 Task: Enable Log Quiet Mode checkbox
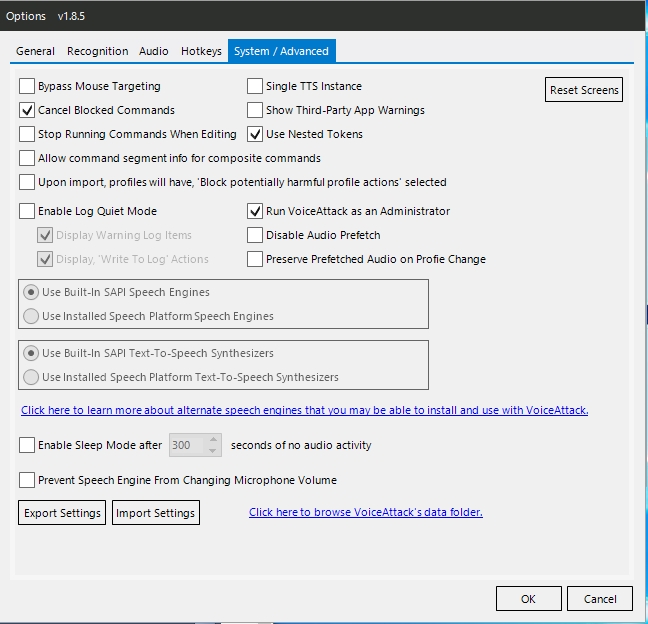27,211
